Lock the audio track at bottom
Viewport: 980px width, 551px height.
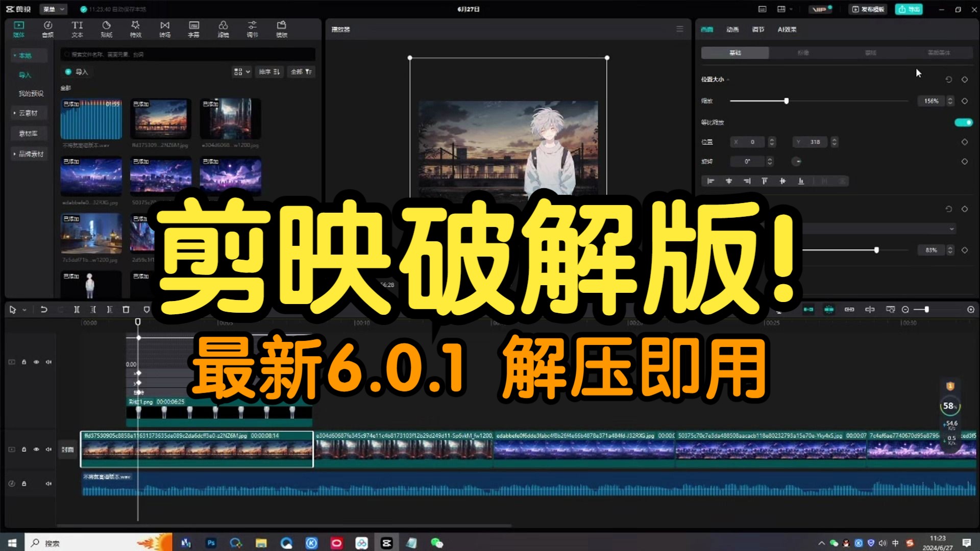tap(24, 484)
